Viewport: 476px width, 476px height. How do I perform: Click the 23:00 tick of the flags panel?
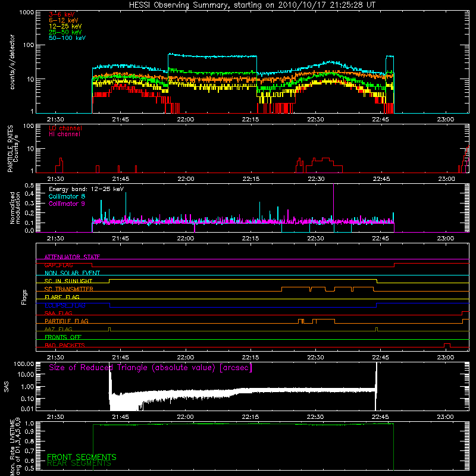445,358
